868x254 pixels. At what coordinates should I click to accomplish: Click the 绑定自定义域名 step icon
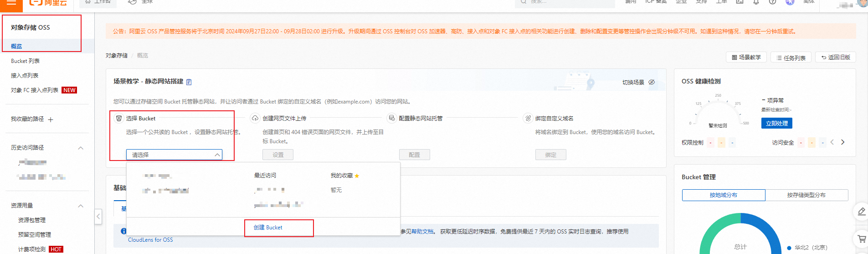coord(528,118)
